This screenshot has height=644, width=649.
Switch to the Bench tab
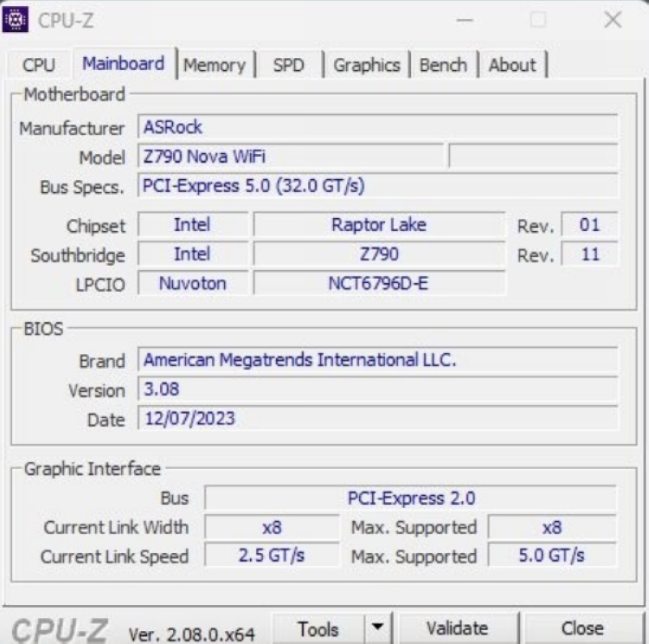pos(443,65)
